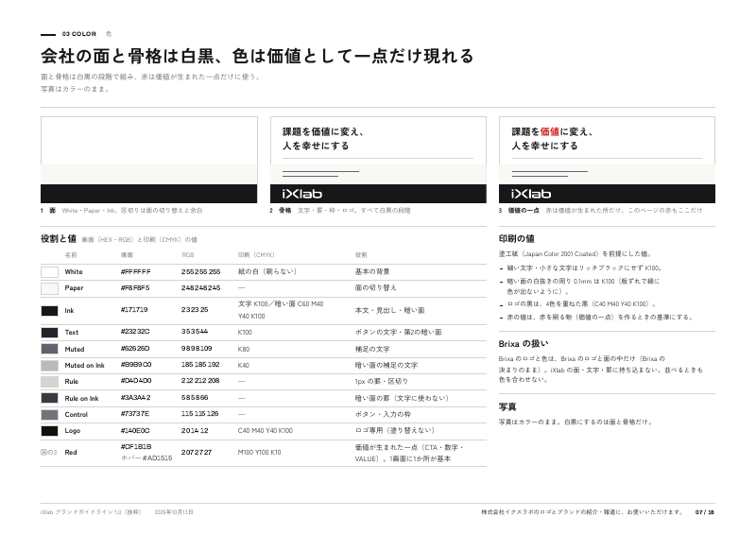The width and height of the screenshot is (756, 535).
Task: Click the Text row color swatch
Action: pos(49,333)
